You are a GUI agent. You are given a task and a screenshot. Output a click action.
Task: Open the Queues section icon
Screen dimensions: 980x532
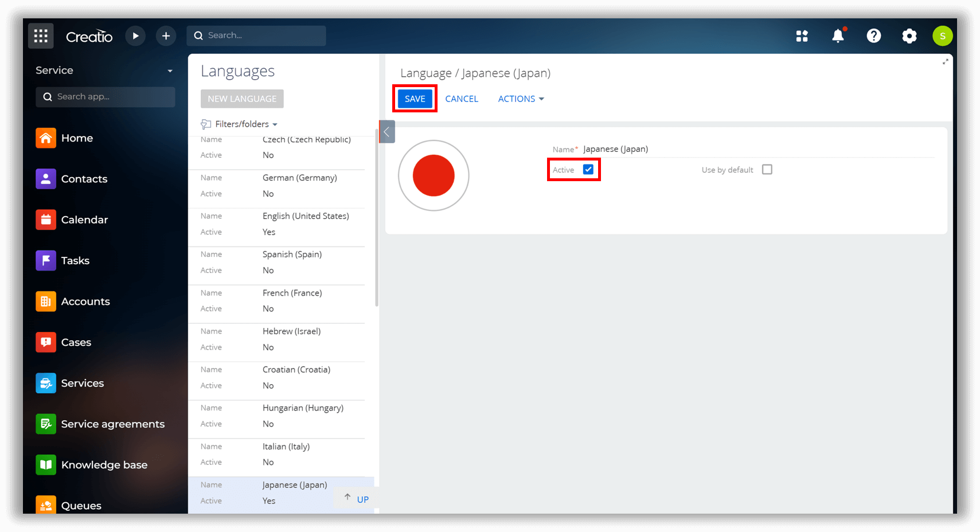(x=46, y=504)
